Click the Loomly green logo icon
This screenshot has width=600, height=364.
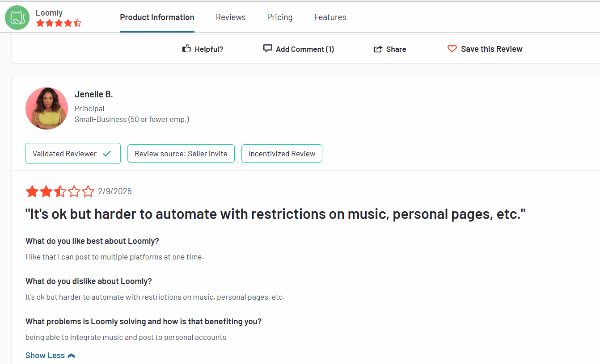click(x=17, y=18)
